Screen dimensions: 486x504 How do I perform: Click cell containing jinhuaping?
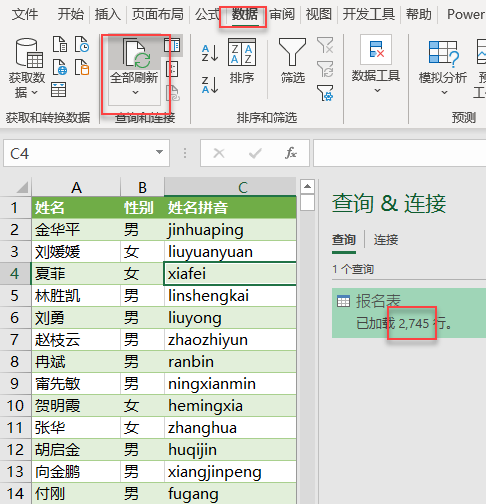click(x=230, y=230)
